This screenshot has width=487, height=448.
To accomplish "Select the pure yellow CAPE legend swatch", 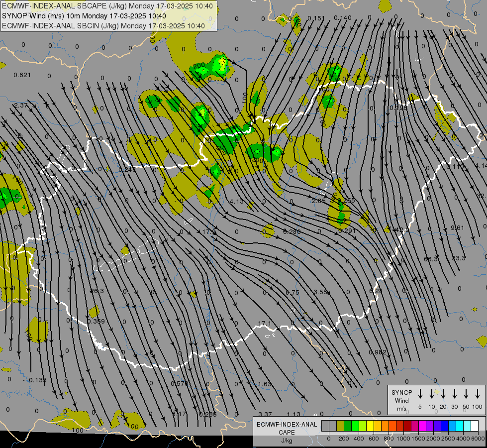I will point(370,426).
